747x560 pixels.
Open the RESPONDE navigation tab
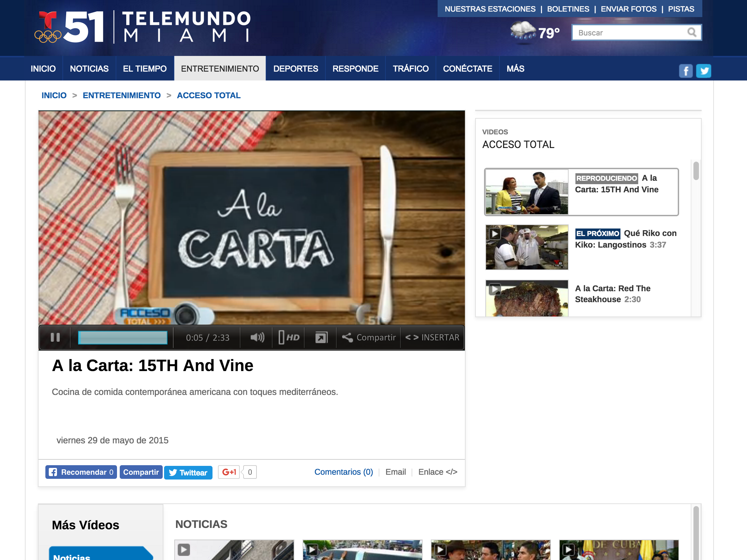pos(355,69)
